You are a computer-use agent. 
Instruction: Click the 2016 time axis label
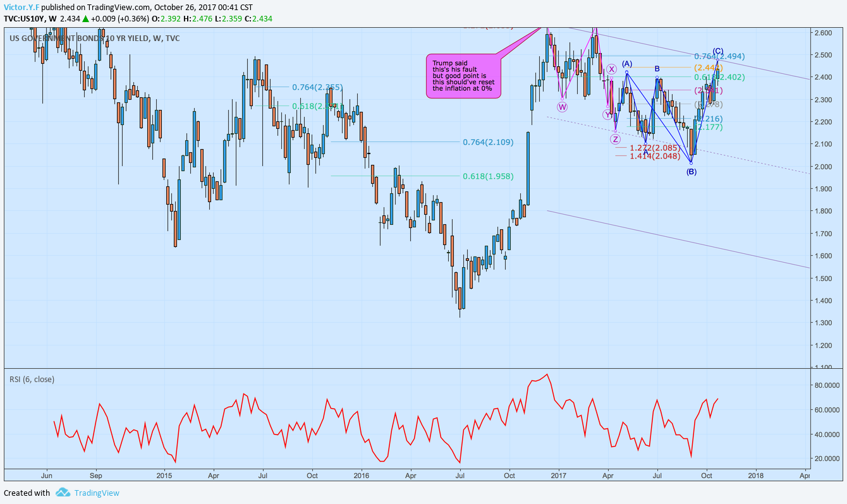(x=361, y=474)
